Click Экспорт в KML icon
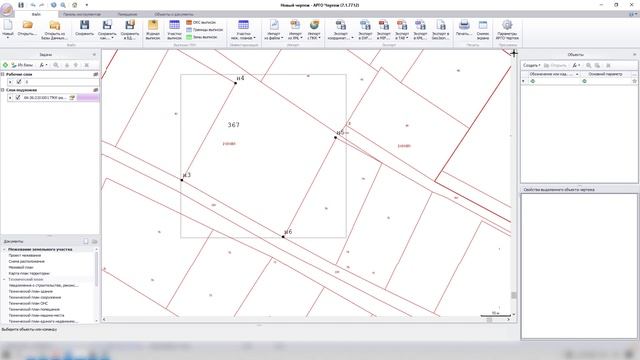 [x=420, y=25]
